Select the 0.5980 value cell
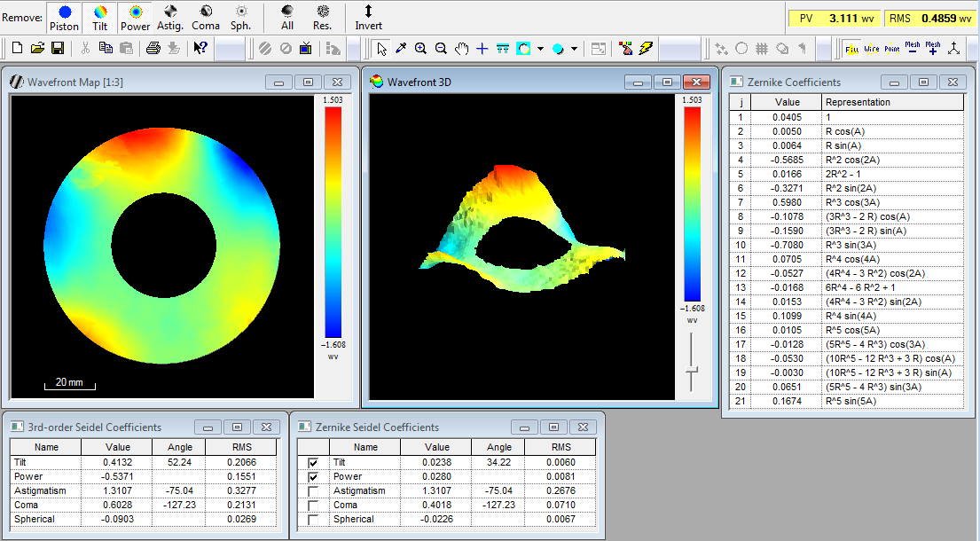The image size is (980, 541). coord(787,202)
